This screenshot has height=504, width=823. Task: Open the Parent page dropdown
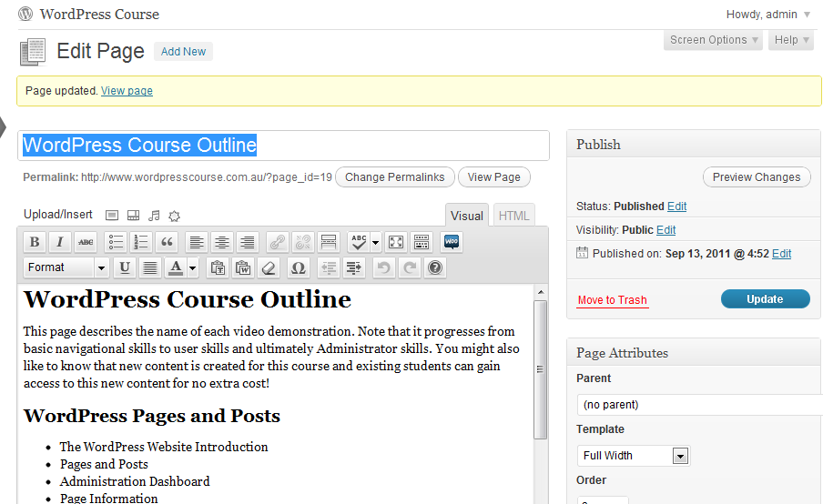[x=700, y=404]
